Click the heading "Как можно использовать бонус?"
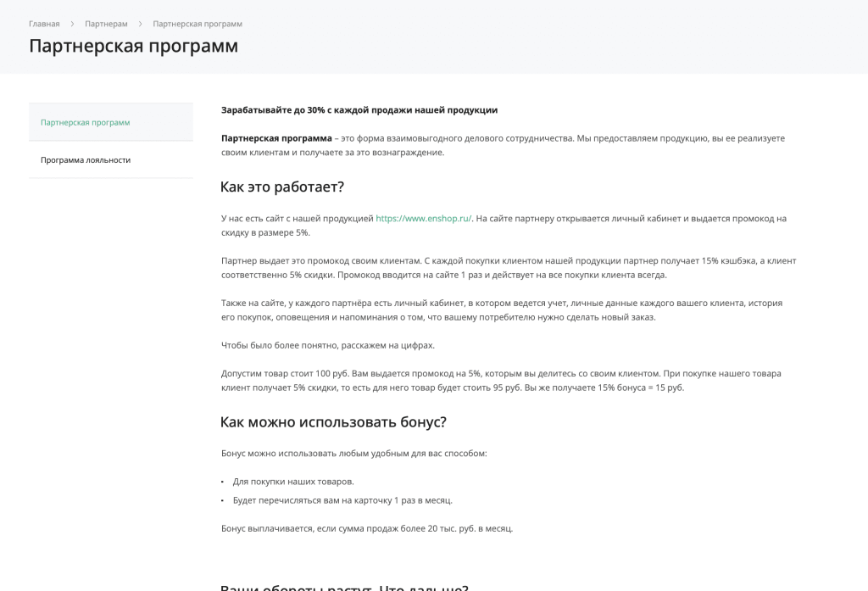The height and width of the screenshot is (591, 868). pyautogui.click(x=333, y=421)
